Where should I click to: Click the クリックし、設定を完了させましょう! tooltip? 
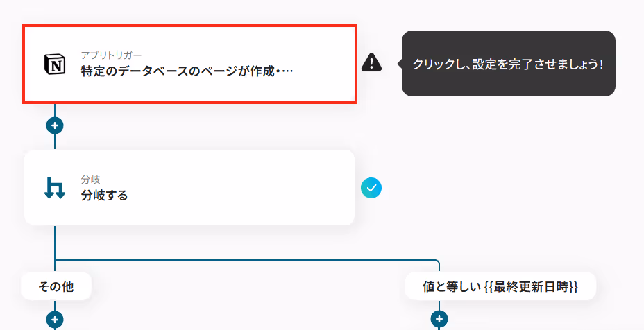pyautogui.click(x=509, y=64)
